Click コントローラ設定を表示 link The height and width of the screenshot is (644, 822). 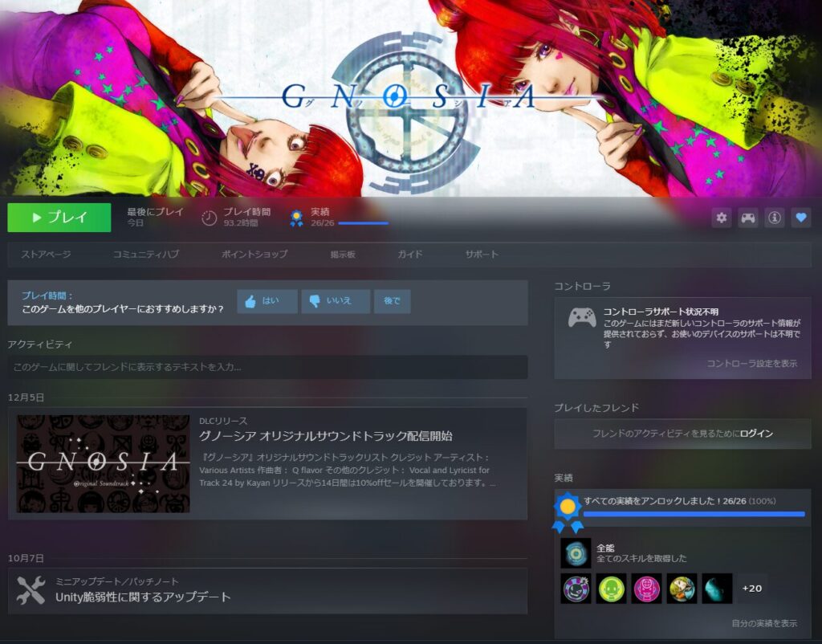point(751,364)
